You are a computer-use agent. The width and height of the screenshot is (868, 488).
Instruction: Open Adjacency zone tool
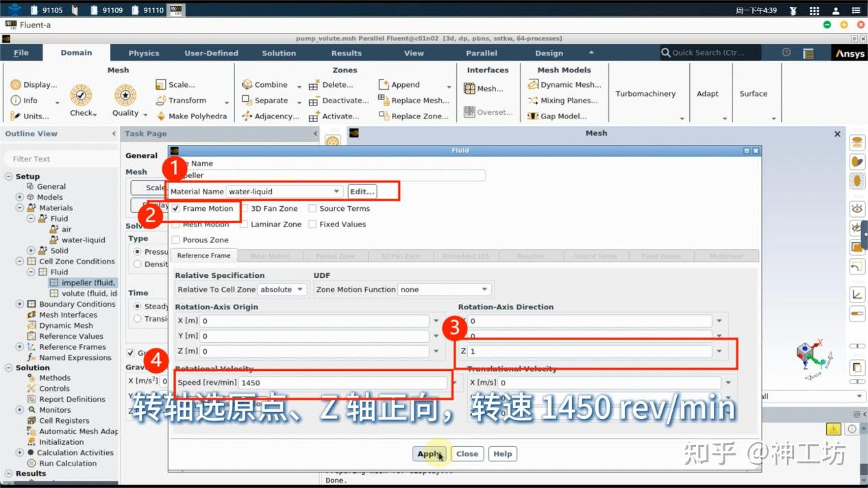[x=271, y=116]
